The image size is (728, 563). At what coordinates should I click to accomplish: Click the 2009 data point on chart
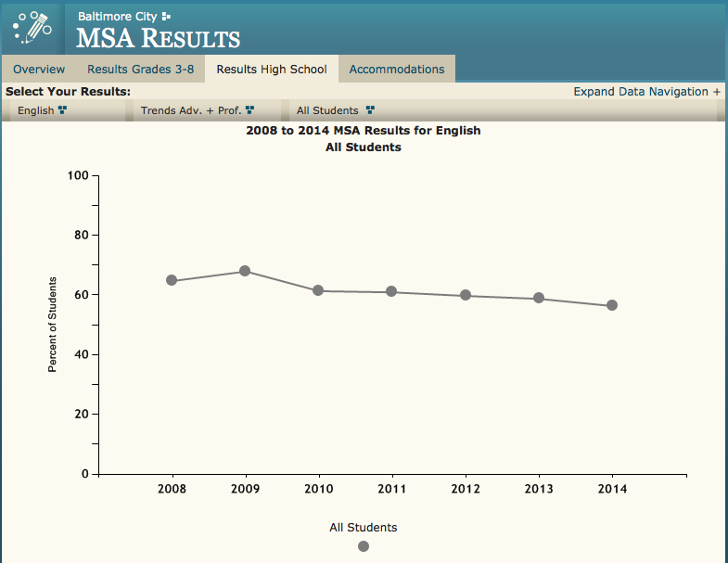(x=245, y=271)
